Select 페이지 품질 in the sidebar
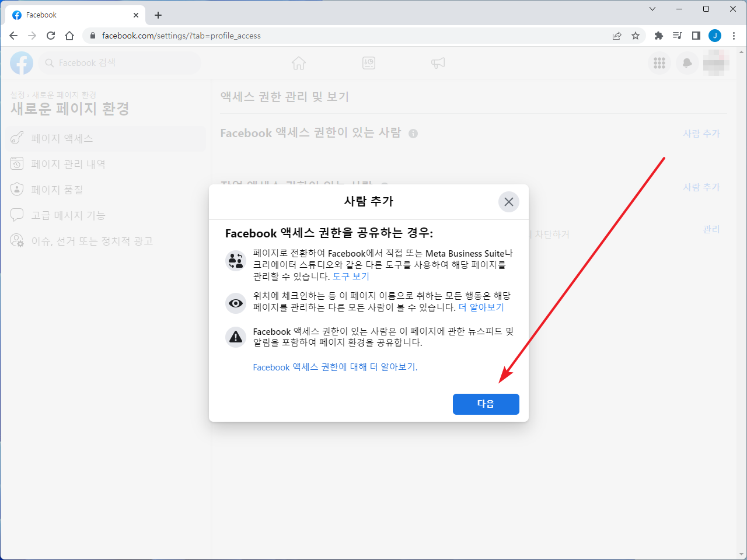The width and height of the screenshot is (747, 560). (106, 190)
